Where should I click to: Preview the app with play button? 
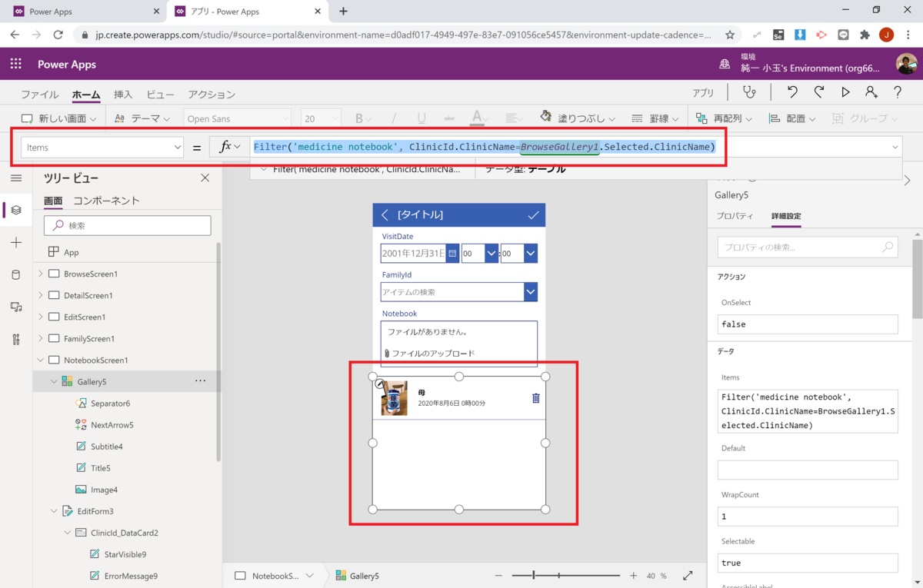(845, 92)
